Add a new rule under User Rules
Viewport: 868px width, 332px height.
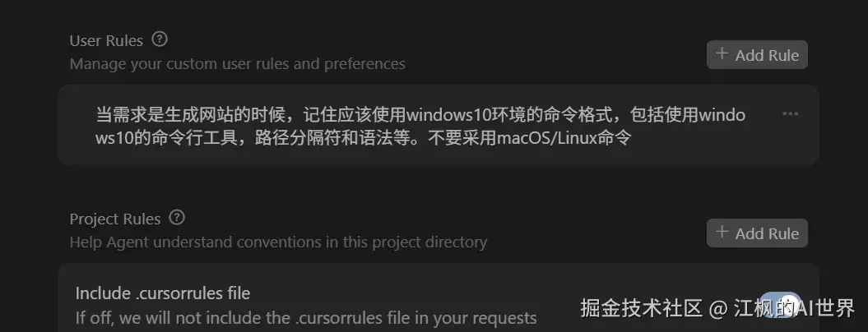(x=757, y=55)
